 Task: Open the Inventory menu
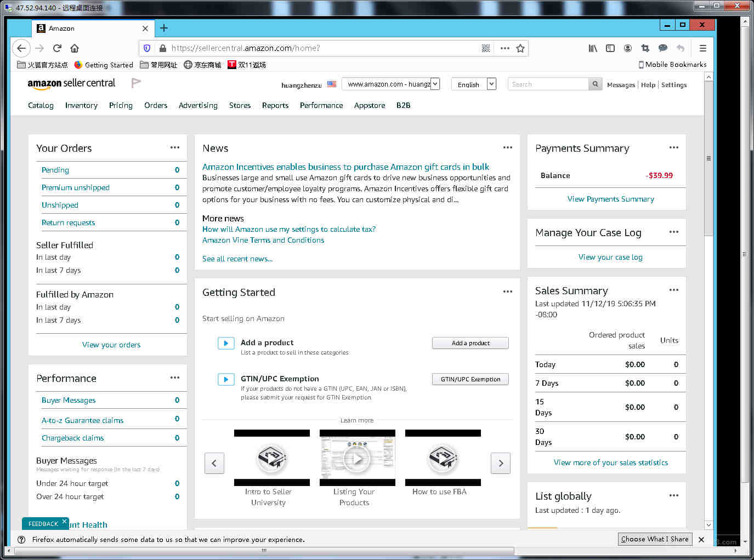(81, 105)
